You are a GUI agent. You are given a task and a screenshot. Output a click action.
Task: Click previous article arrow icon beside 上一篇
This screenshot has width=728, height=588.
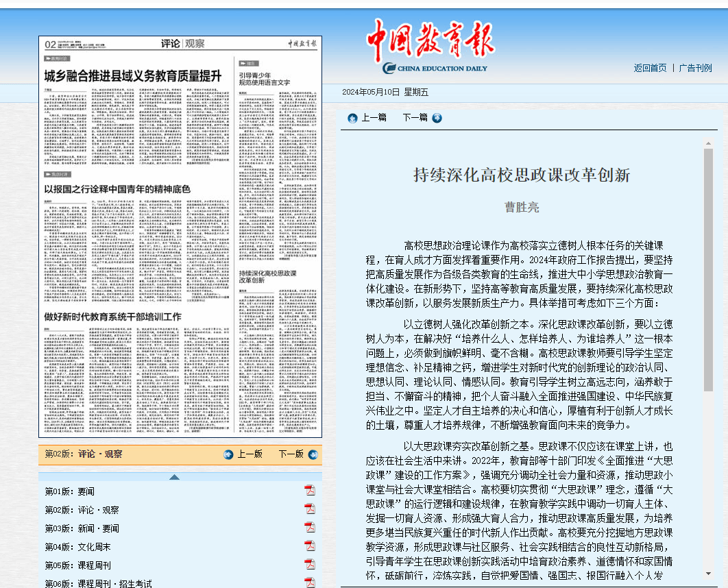pos(352,118)
